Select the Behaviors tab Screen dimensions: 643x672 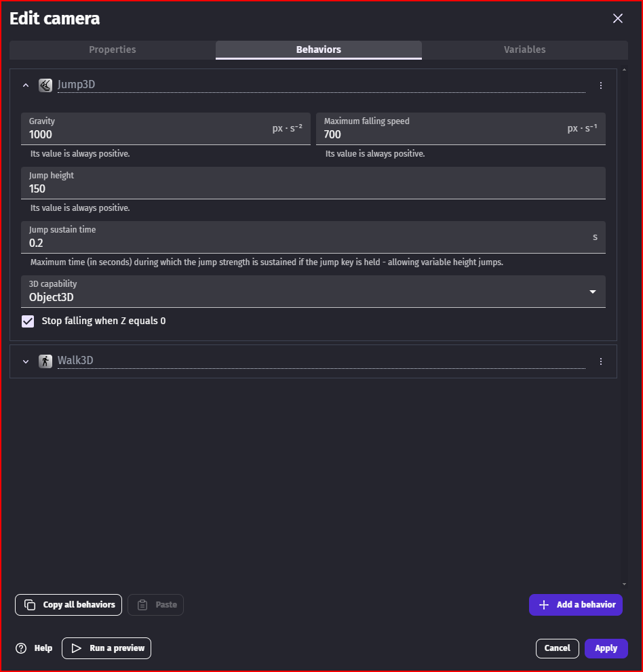pyautogui.click(x=319, y=50)
